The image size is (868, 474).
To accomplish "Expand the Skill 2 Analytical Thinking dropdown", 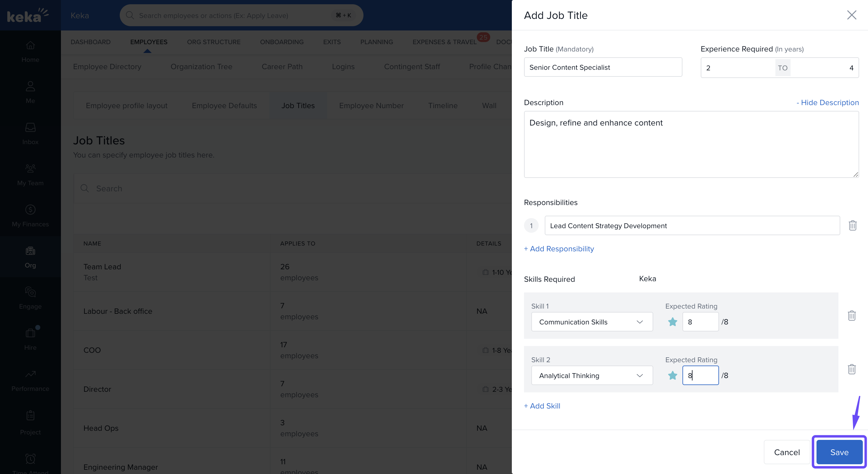I will coord(592,375).
